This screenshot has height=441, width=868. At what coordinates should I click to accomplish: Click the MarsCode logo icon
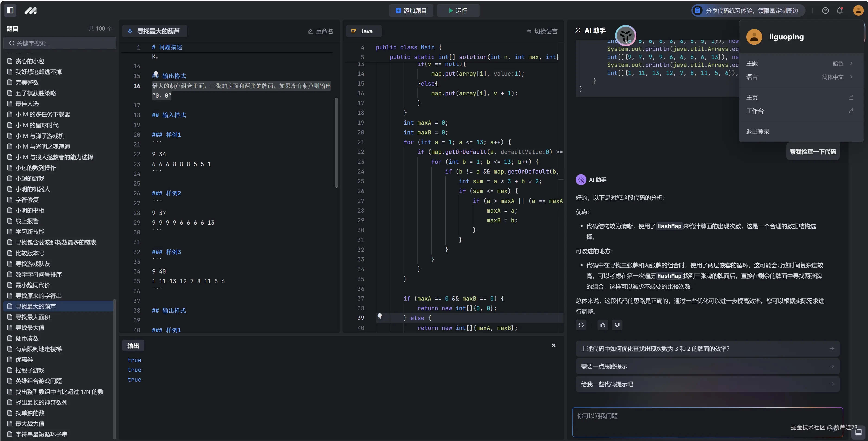30,10
